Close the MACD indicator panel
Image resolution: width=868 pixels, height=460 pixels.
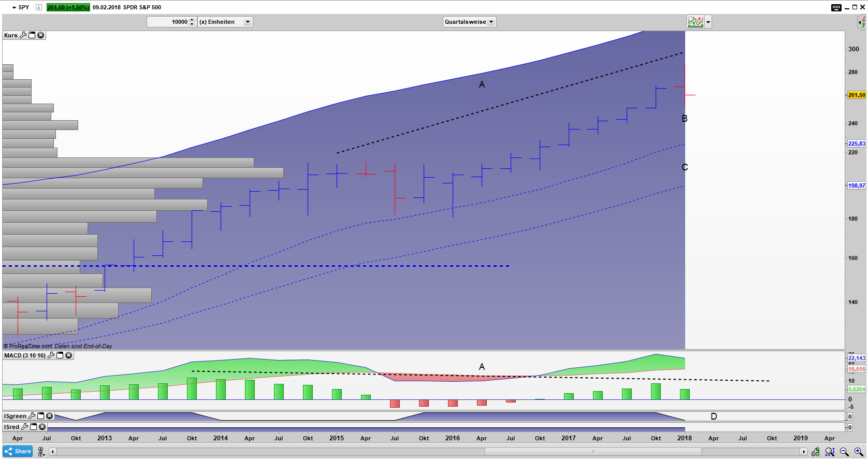pyautogui.click(x=69, y=355)
